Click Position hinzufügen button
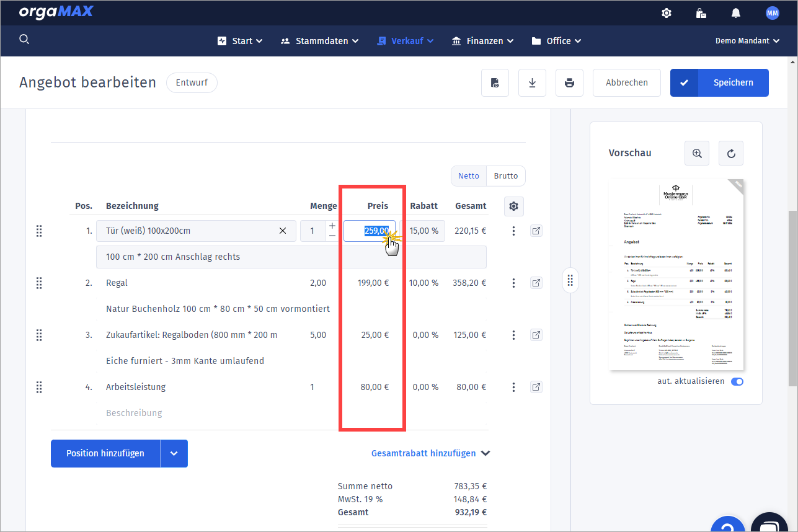Image resolution: width=798 pixels, height=532 pixels. click(105, 453)
